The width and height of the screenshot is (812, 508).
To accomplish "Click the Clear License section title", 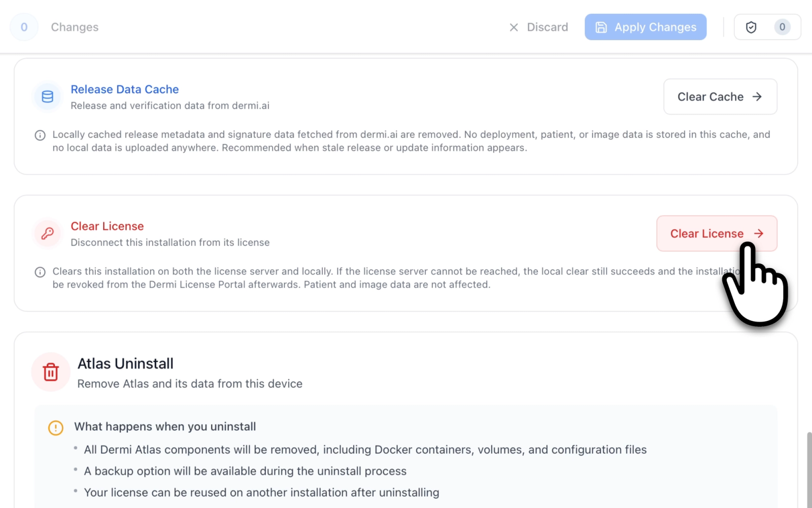I will point(107,226).
